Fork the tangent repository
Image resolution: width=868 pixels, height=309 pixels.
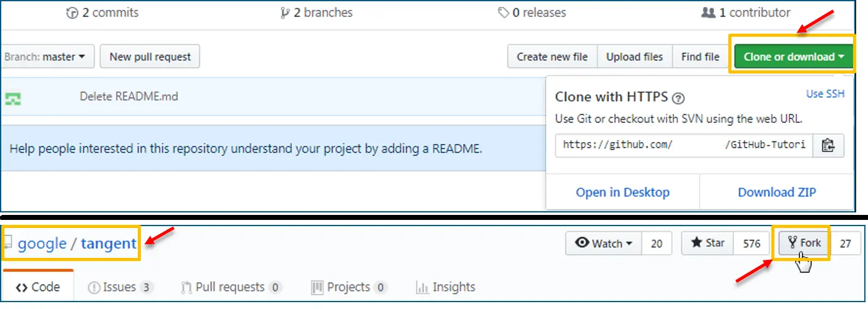click(x=804, y=243)
